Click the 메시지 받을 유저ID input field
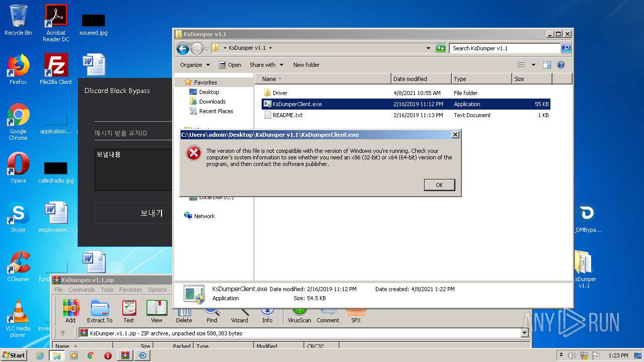Viewport: 644px width, 362px height. coord(133,133)
